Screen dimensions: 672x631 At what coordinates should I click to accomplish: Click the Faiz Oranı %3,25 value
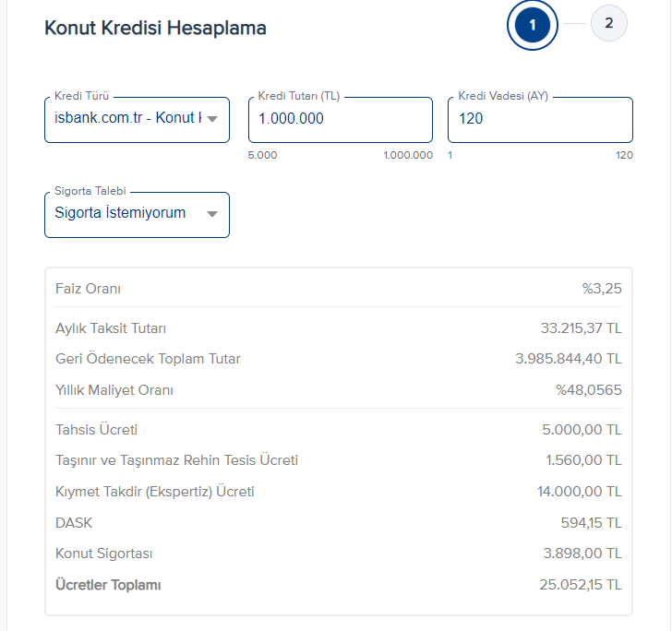(602, 289)
